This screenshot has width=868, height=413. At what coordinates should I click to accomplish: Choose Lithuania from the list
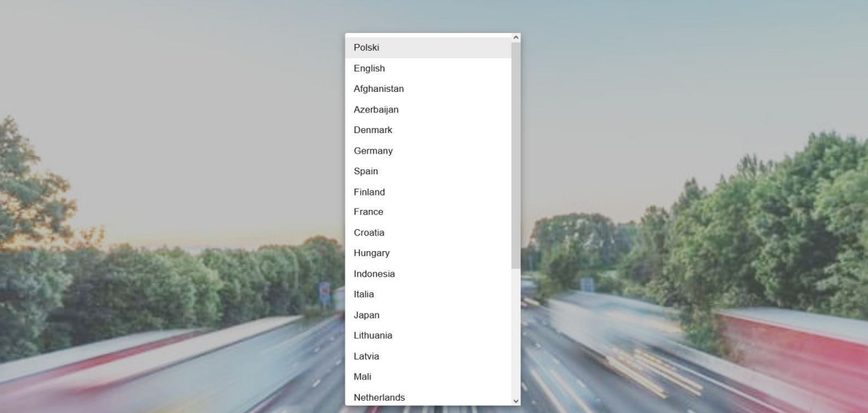pyautogui.click(x=428, y=335)
